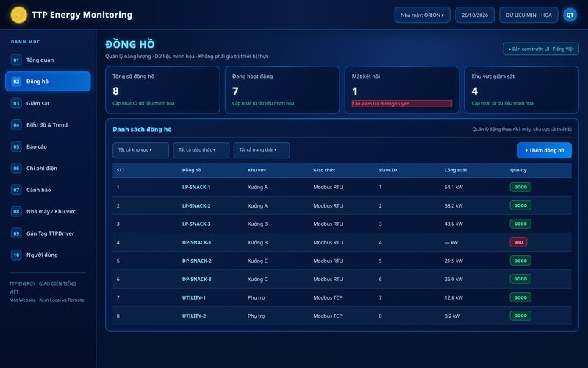The image size is (588, 368).
Task: Click the 05 badge beside Báo cáo
Action: click(16, 146)
